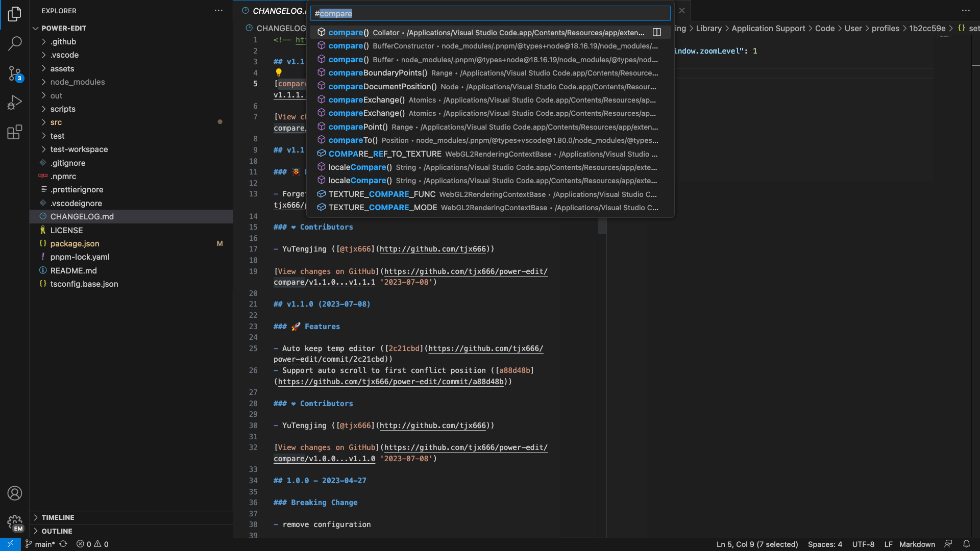980x551 pixels.
Task: Open the Extensions view
Action: tap(15, 132)
